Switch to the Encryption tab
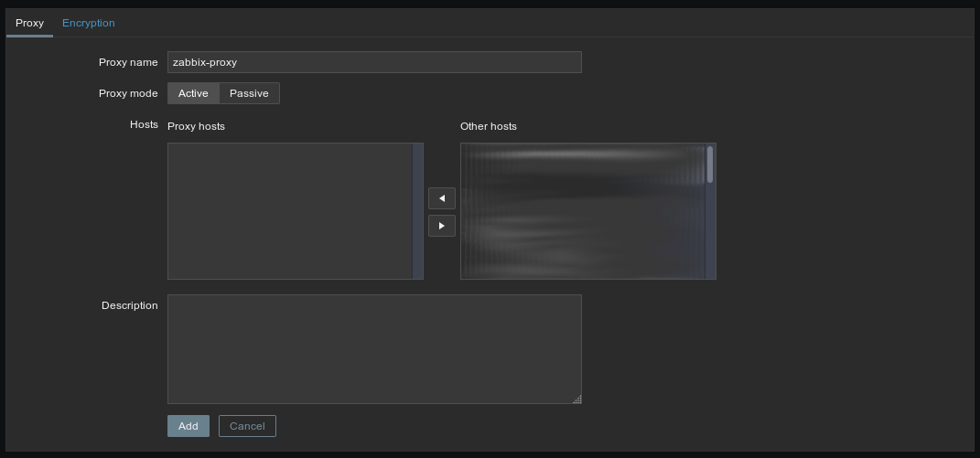Image resolution: width=980 pixels, height=458 pixels. tap(89, 23)
